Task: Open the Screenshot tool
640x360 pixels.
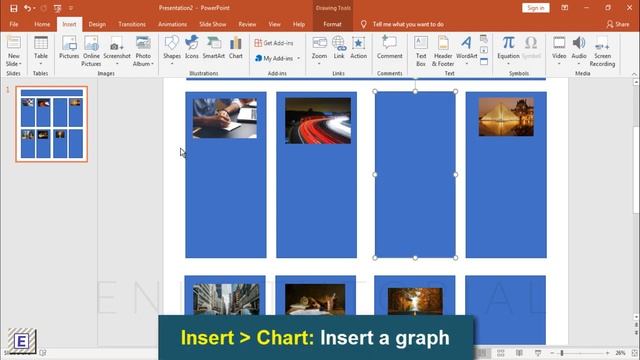Action: click(117, 51)
